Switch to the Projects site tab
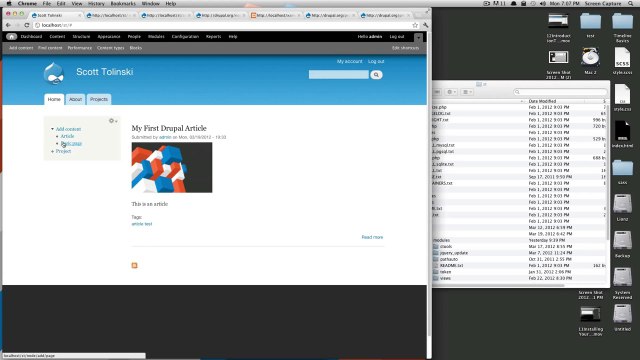 pos(99,99)
